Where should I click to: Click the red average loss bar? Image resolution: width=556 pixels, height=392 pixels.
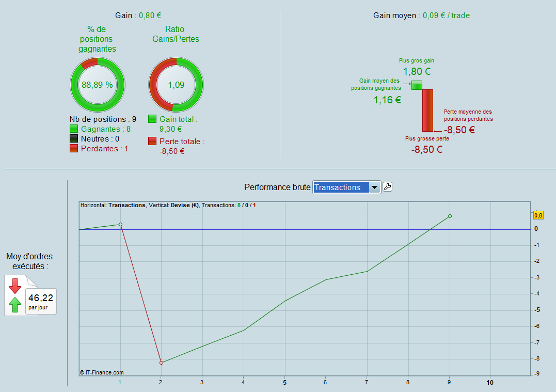click(427, 111)
